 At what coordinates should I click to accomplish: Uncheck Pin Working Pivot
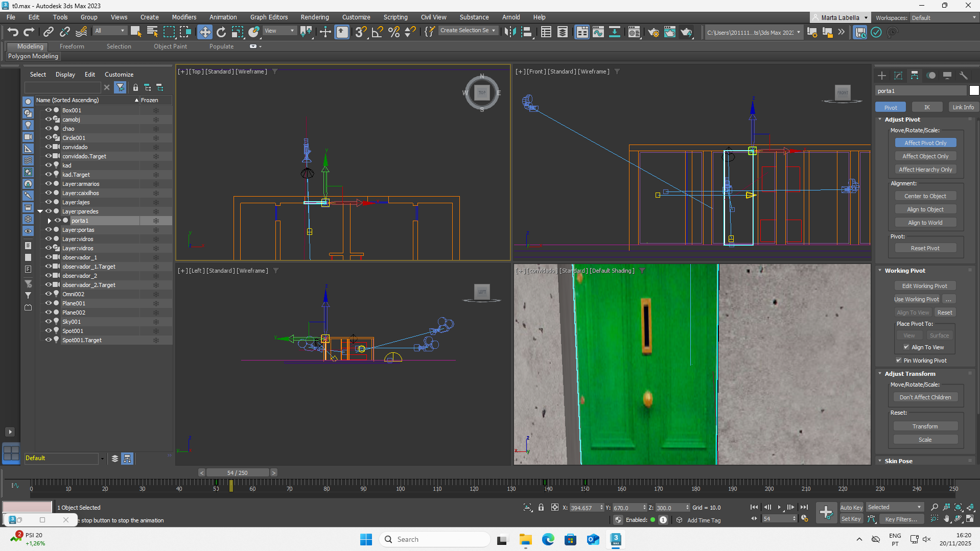pos(899,361)
